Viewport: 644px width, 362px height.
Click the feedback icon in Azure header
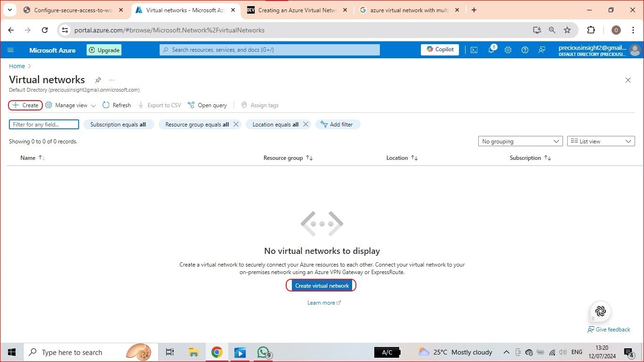tap(542, 50)
